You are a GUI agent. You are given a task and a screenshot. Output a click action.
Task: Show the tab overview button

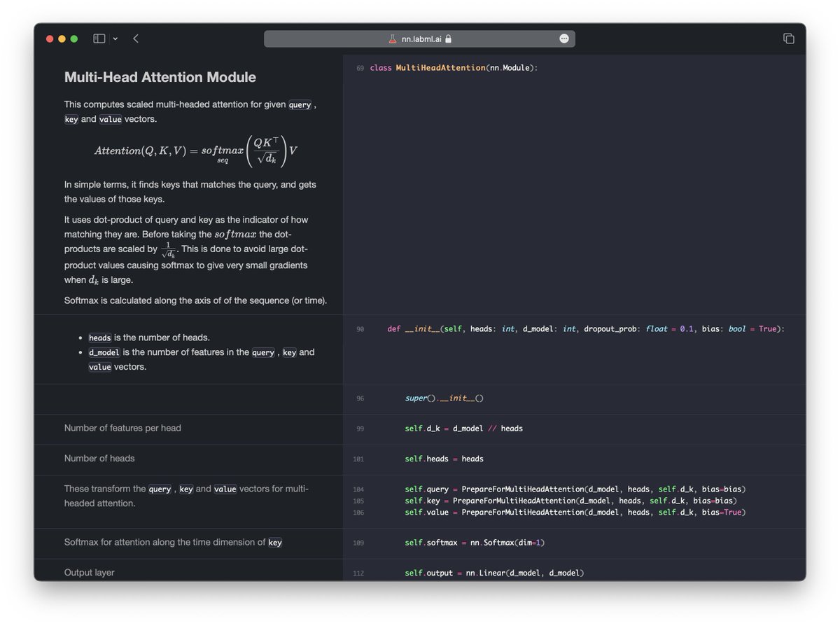(x=789, y=39)
